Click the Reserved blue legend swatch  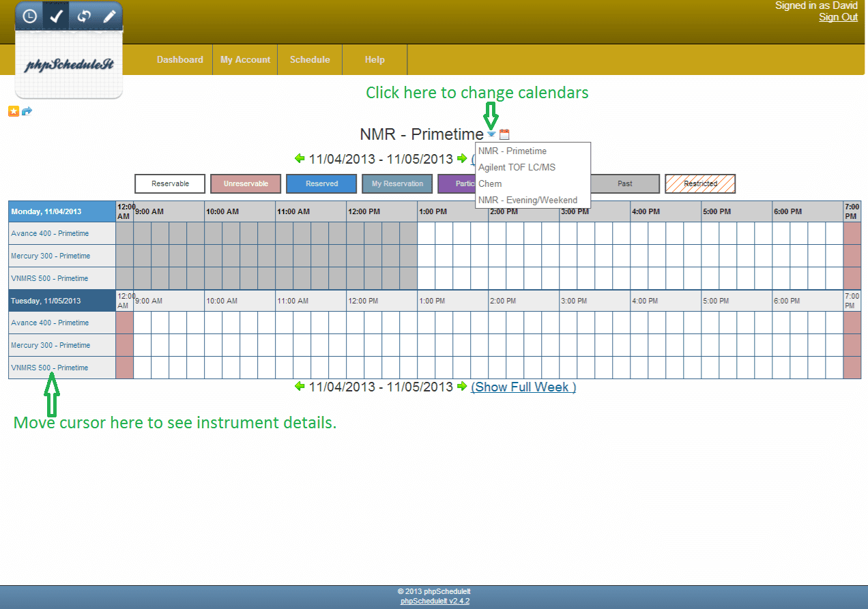(321, 183)
